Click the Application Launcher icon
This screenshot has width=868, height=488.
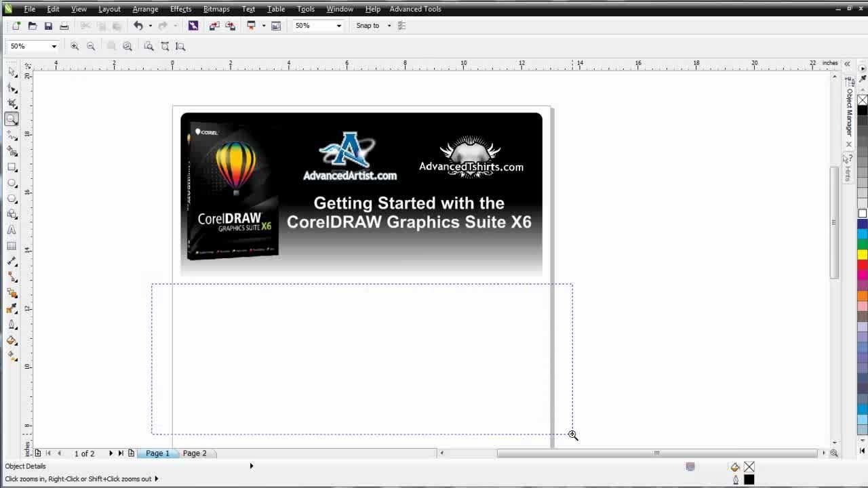pos(252,26)
